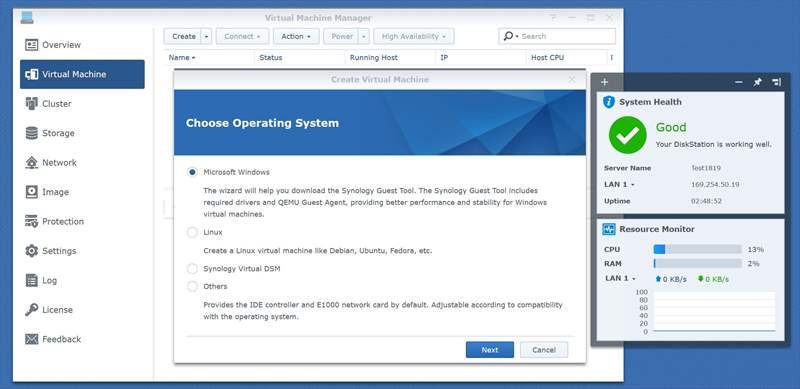Screen dimensions: 800x389
Task: Click the Image sidebar icon
Action: click(x=32, y=192)
